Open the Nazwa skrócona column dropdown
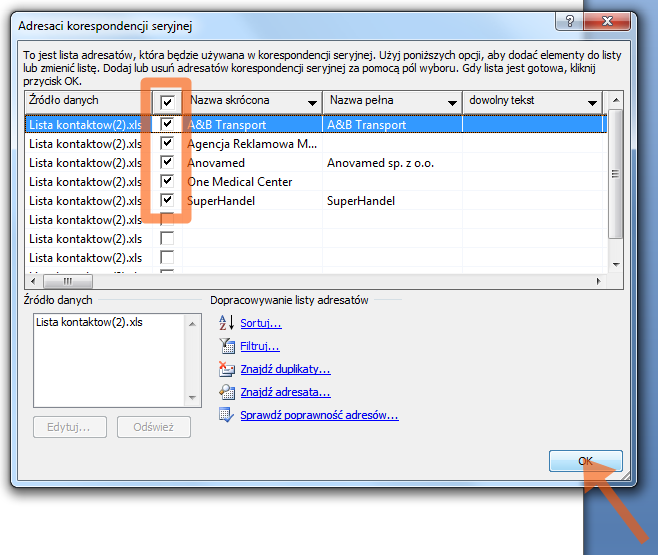This screenshot has width=658, height=555. 312,102
